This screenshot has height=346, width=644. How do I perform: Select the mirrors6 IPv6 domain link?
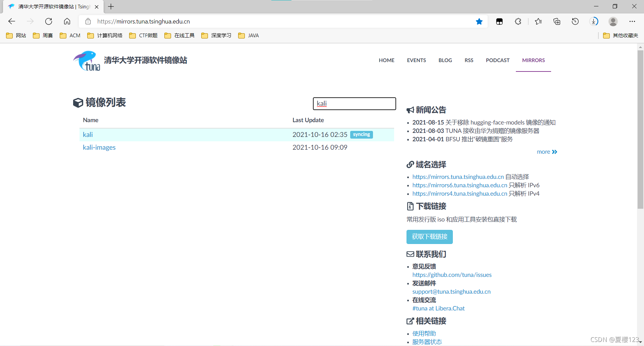click(460, 185)
